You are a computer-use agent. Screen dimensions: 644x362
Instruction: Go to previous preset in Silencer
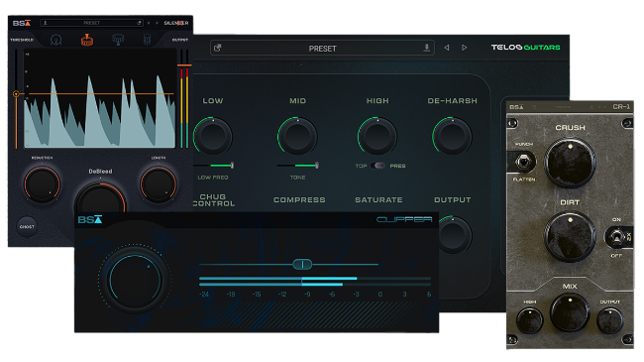pyautogui.click(x=149, y=23)
